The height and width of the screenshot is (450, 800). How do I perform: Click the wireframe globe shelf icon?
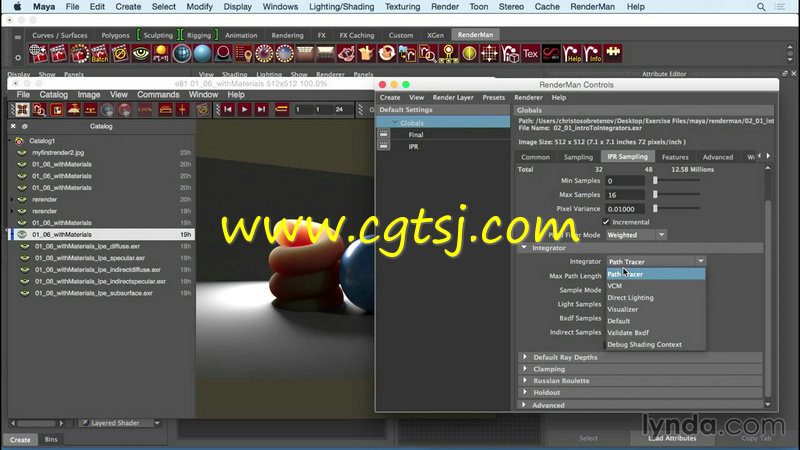coord(182,54)
